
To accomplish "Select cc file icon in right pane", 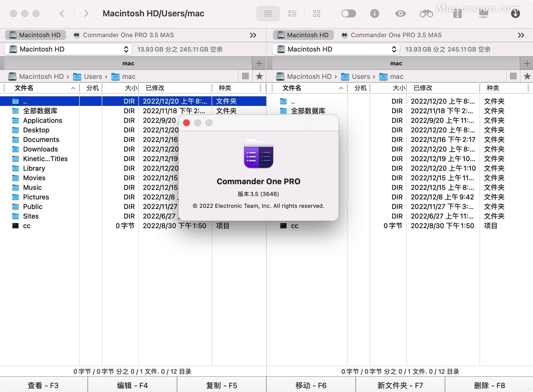I will [x=283, y=226].
